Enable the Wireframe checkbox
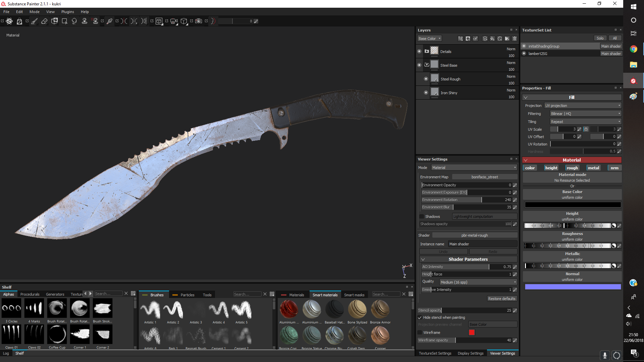The image size is (644, 362). [420, 333]
